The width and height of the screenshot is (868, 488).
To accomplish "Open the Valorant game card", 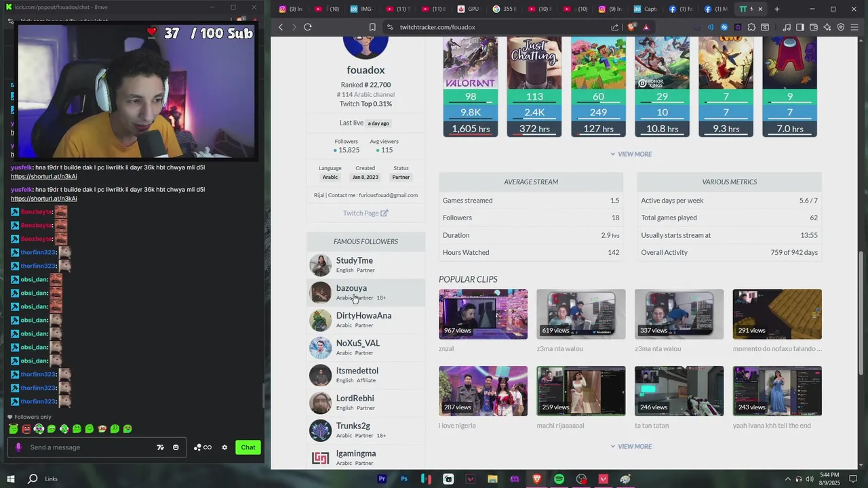I will coord(470,87).
